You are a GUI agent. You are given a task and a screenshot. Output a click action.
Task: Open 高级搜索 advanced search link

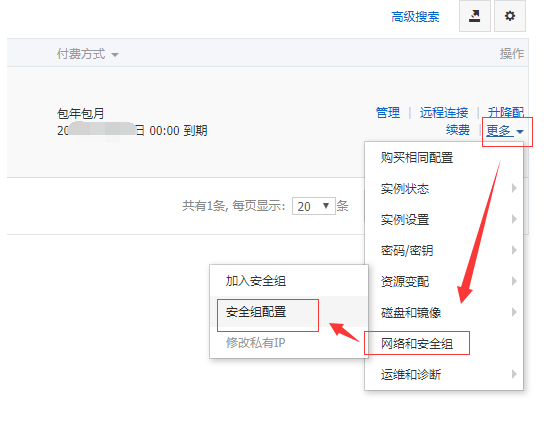[415, 17]
